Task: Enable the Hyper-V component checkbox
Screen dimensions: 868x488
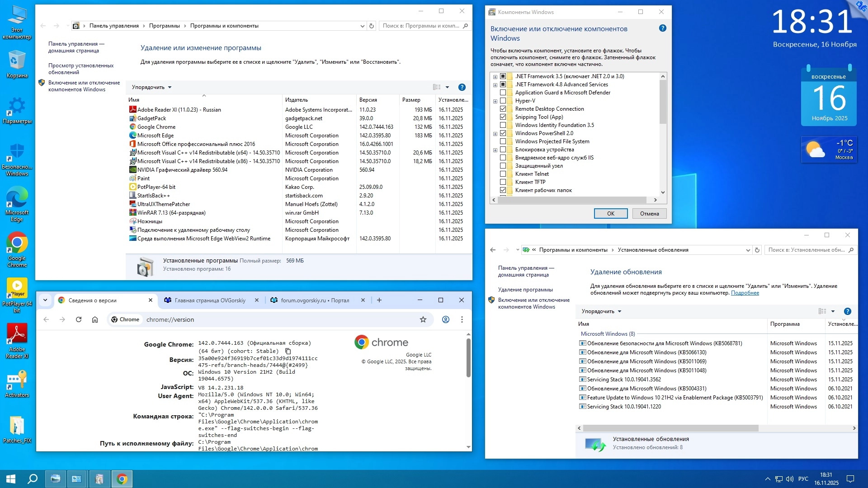Action: pyautogui.click(x=503, y=101)
